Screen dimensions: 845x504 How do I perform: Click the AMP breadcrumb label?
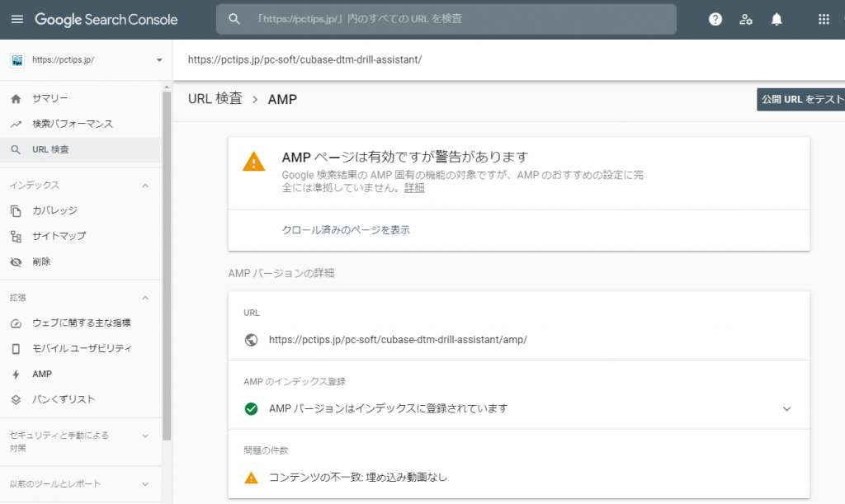pyautogui.click(x=282, y=100)
